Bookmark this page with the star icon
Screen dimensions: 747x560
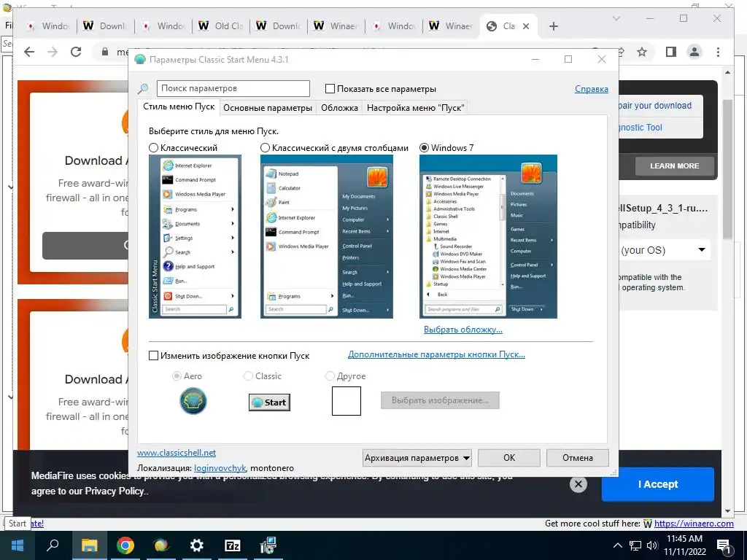click(642, 52)
